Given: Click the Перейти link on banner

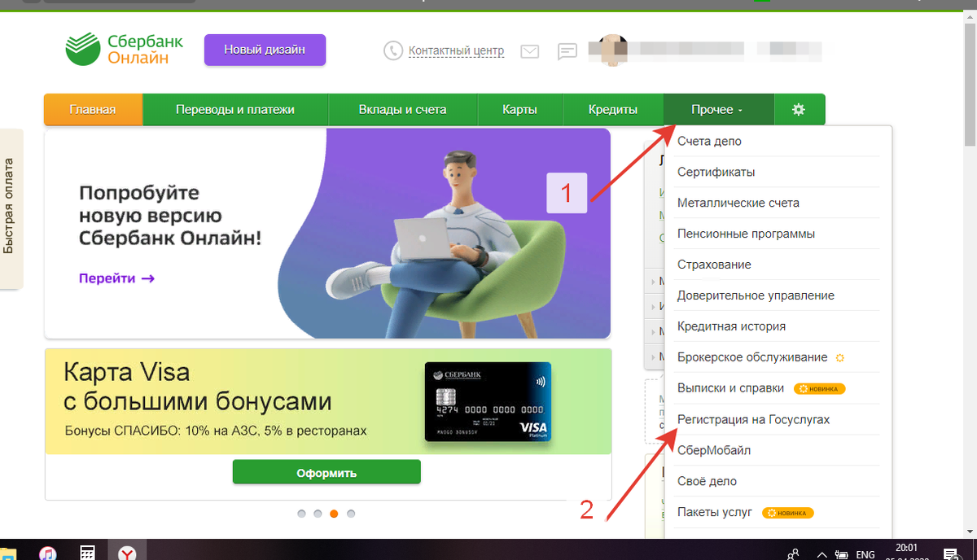Looking at the screenshot, I should click(x=116, y=278).
